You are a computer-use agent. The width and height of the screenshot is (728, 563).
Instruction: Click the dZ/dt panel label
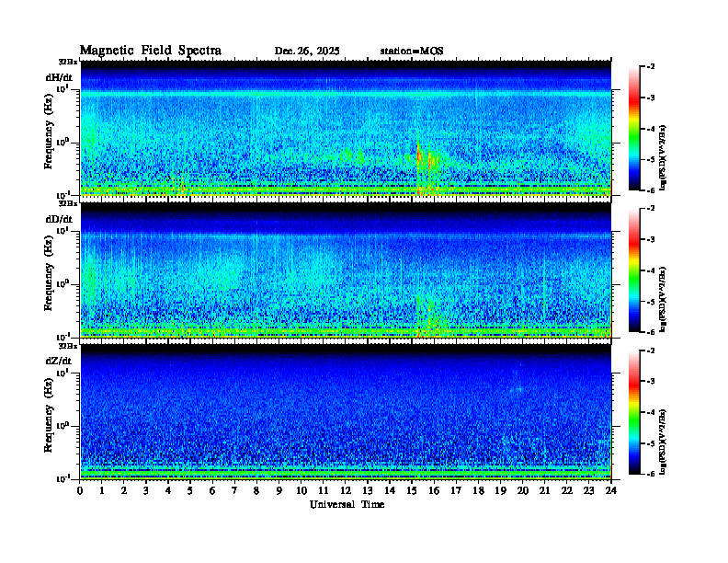[59, 361]
